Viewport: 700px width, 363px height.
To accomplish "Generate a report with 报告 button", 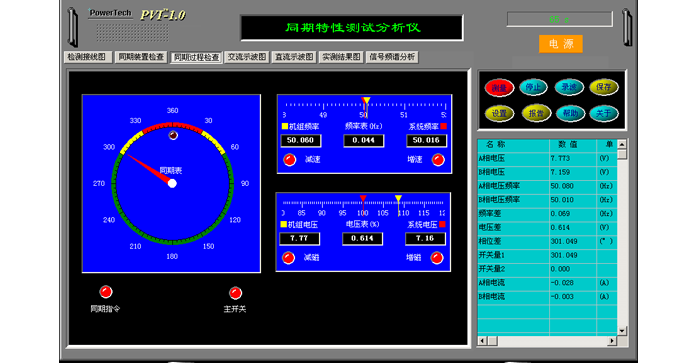I will click(536, 113).
